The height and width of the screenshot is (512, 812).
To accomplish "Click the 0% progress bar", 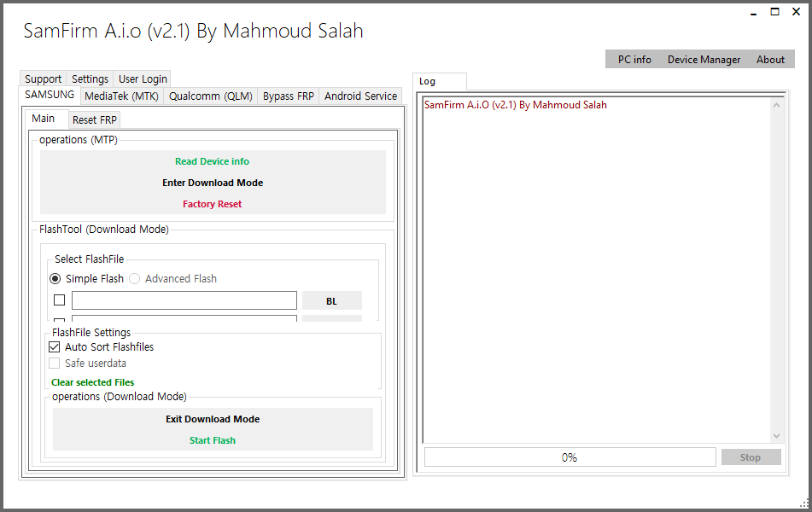I will coord(570,457).
